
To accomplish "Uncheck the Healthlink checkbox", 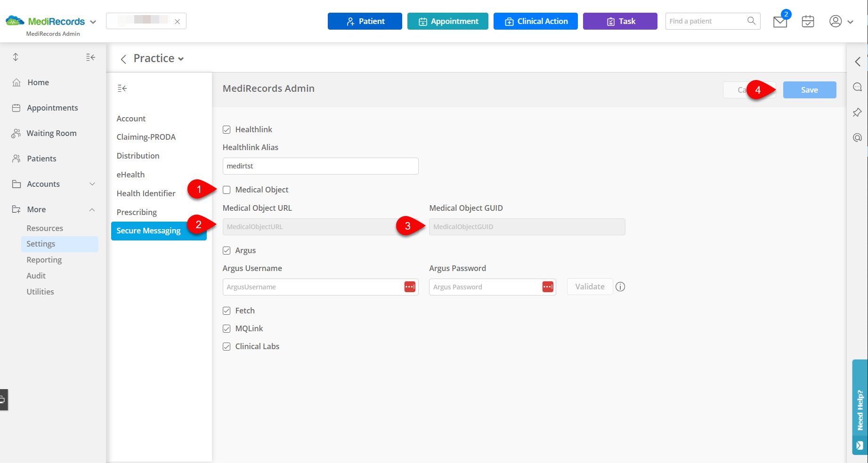I will click(227, 129).
